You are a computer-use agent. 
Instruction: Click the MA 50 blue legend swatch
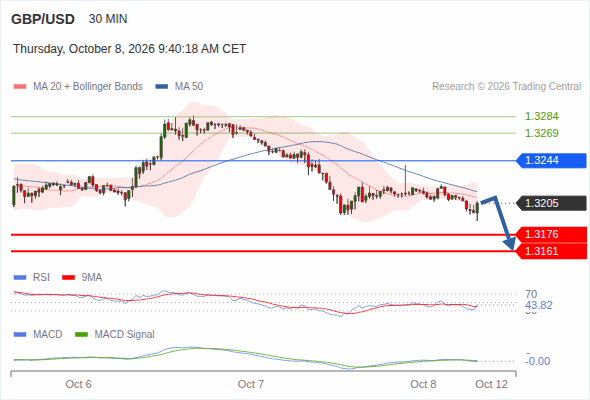point(162,87)
